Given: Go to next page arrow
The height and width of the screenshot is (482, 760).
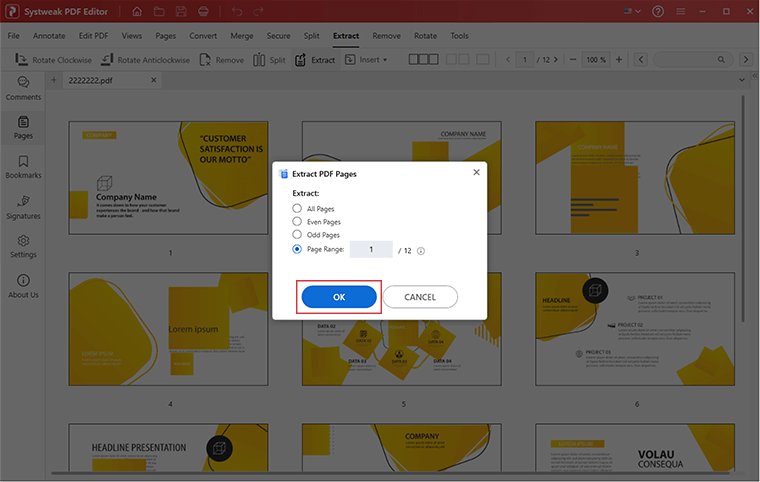Looking at the screenshot, I should pyautogui.click(x=556, y=60).
